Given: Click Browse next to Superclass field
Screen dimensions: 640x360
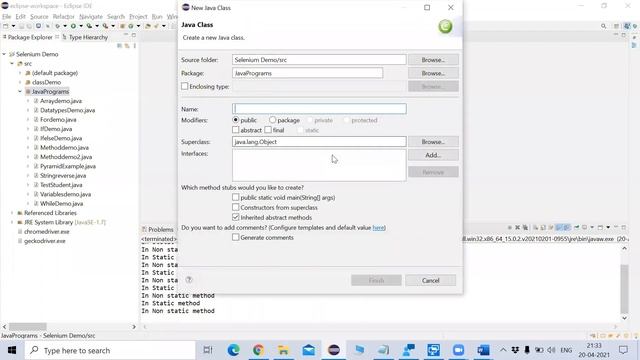Looking at the screenshot, I should pos(433,142).
